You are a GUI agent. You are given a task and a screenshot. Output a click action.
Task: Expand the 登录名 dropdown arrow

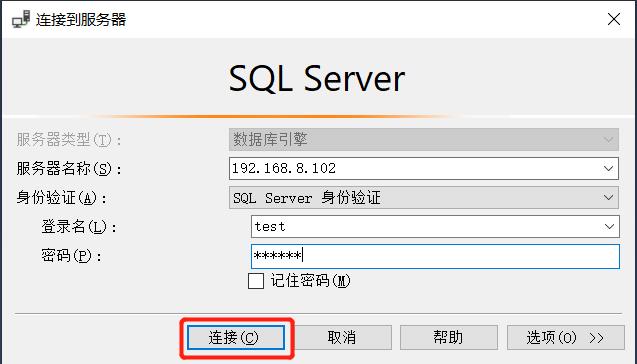609,227
